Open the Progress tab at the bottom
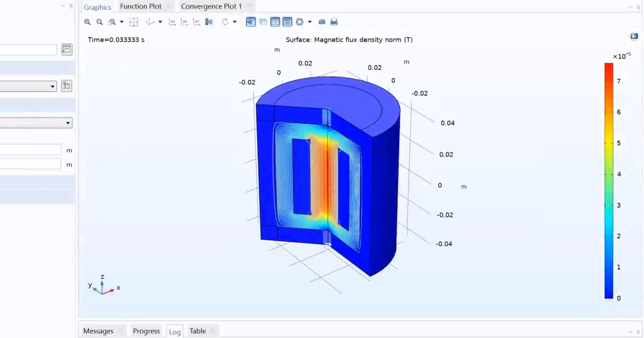The height and width of the screenshot is (338, 644). pyautogui.click(x=146, y=330)
